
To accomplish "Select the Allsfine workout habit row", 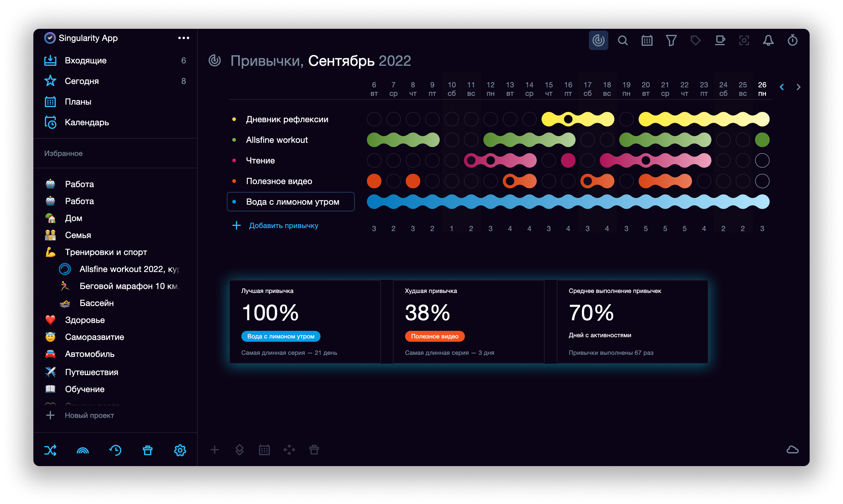I will [291, 140].
